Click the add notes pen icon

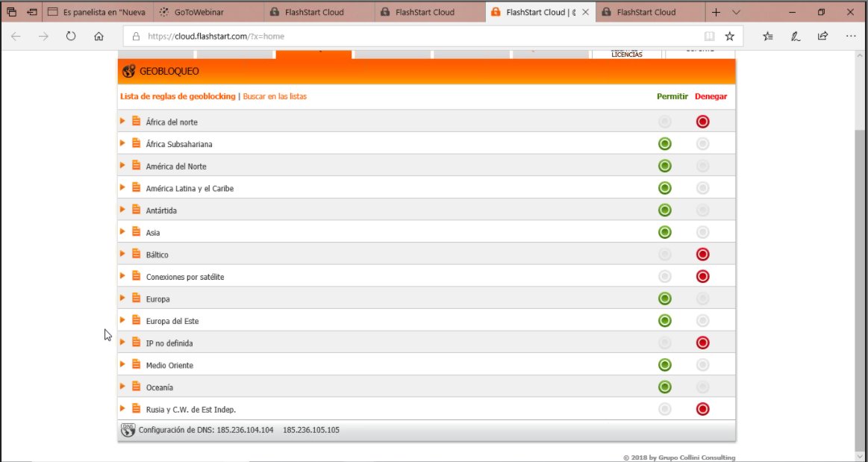click(x=796, y=37)
